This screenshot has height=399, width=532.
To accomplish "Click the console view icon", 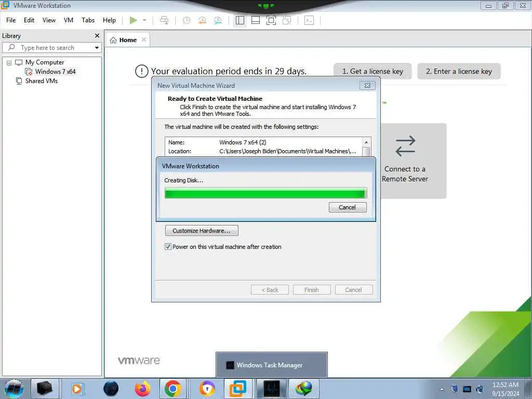I will 309,20.
